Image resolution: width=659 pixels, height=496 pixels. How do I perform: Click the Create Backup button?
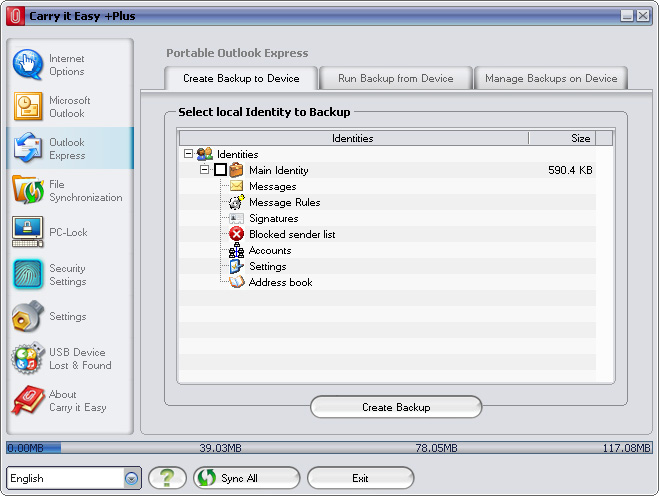(396, 407)
